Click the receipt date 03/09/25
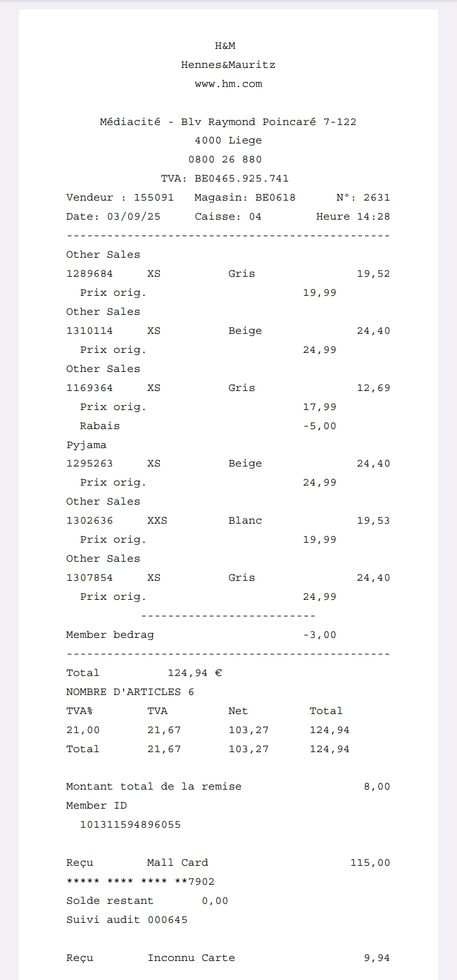 pyautogui.click(x=133, y=216)
